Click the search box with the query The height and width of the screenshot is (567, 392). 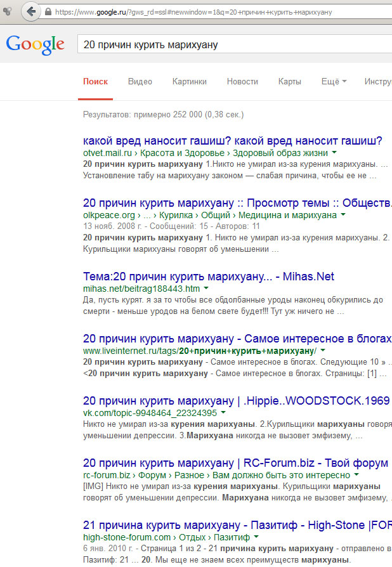click(235, 44)
